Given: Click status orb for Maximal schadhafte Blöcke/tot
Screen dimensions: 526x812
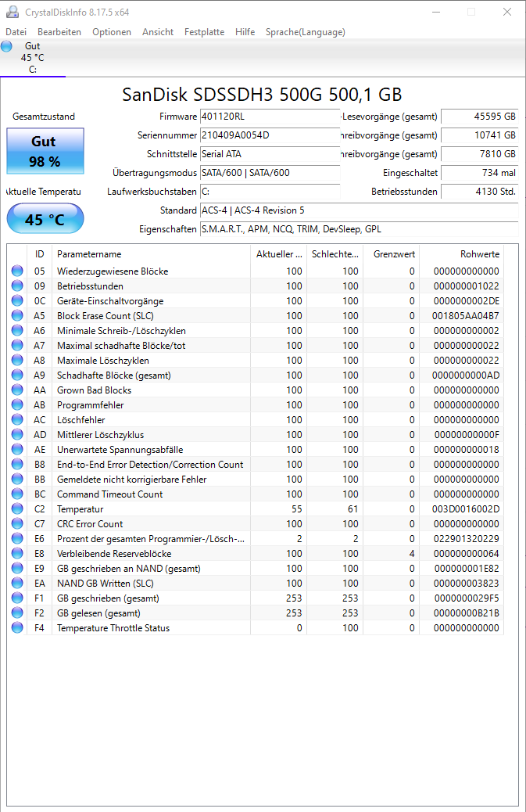Looking at the screenshot, I should pyautogui.click(x=17, y=346).
